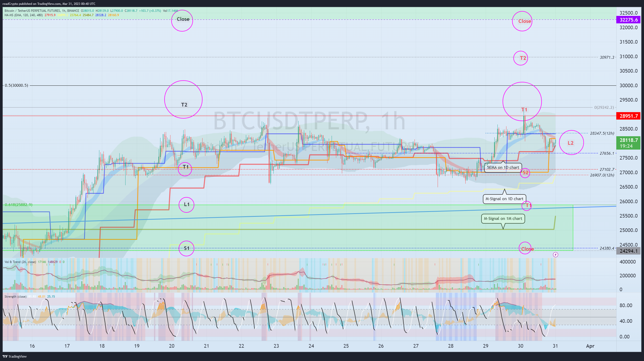Click the Bitcoin / TetherUS PERPETUAL FUTURES symbol title
The height and width of the screenshot is (361, 644).
33,11
